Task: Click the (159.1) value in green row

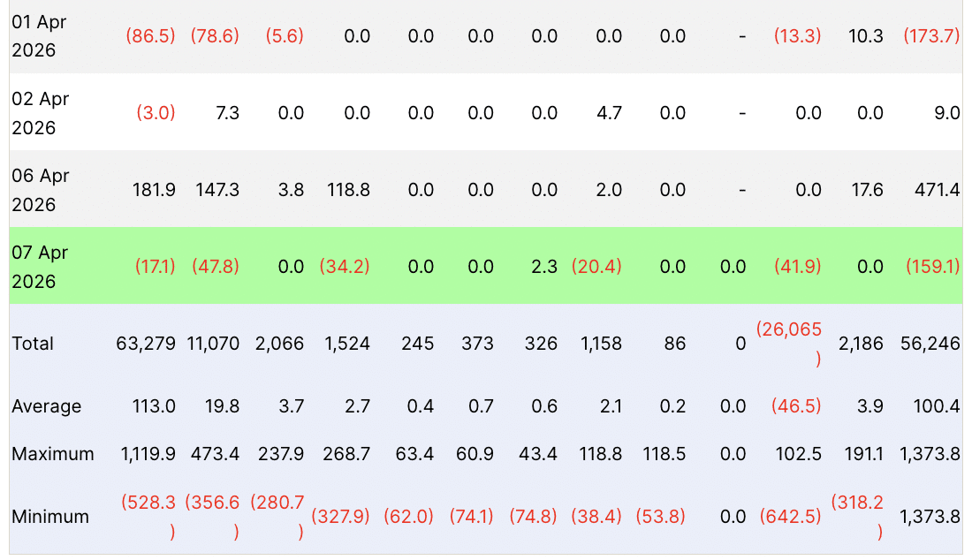Action: click(x=931, y=267)
